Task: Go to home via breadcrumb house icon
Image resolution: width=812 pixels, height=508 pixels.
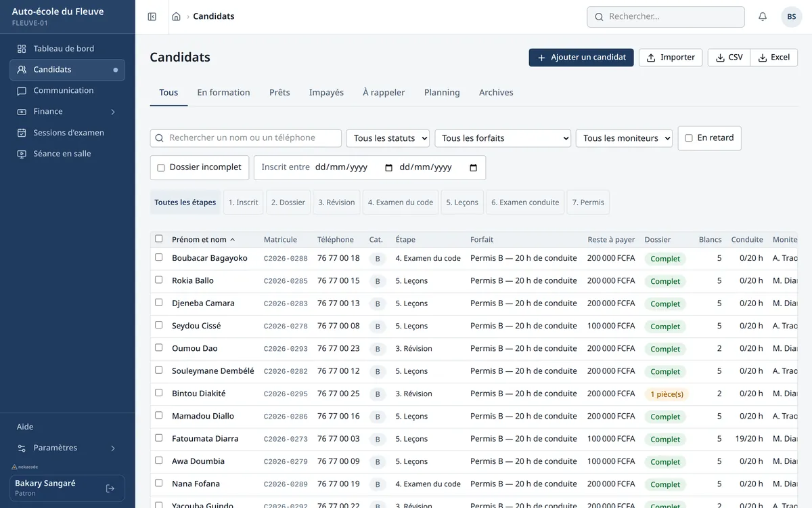Action: [x=176, y=17]
